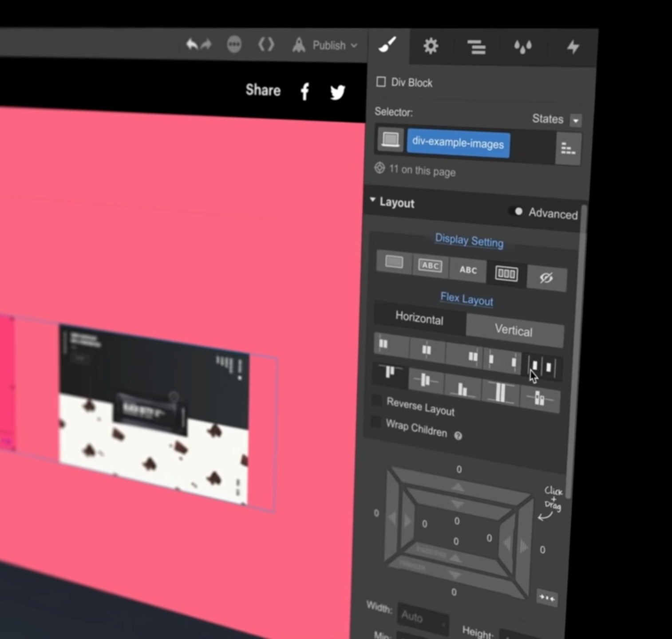The height and width of the screenshot is (639, 672).
Task: Enable the Wrap Children checkbox
Action: tap(376, 422)
